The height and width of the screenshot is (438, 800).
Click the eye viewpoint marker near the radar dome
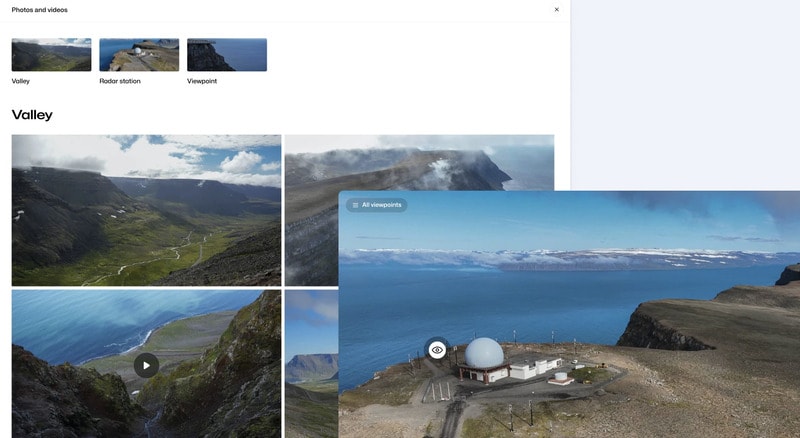(x=437, y=350)
